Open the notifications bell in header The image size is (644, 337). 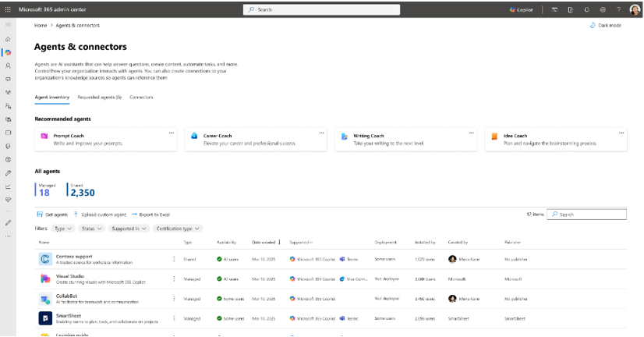click(588, 9)
